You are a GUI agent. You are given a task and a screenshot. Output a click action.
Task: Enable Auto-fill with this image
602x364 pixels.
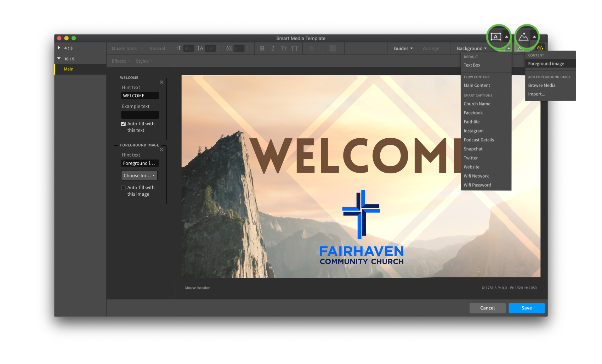pyautogui.click(x=123, y=188)
